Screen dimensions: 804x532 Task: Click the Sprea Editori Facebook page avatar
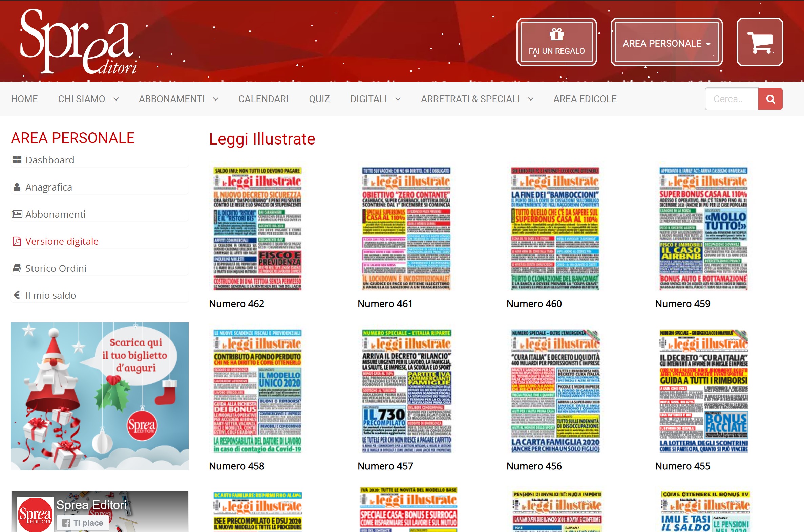[x=35, y=515]
